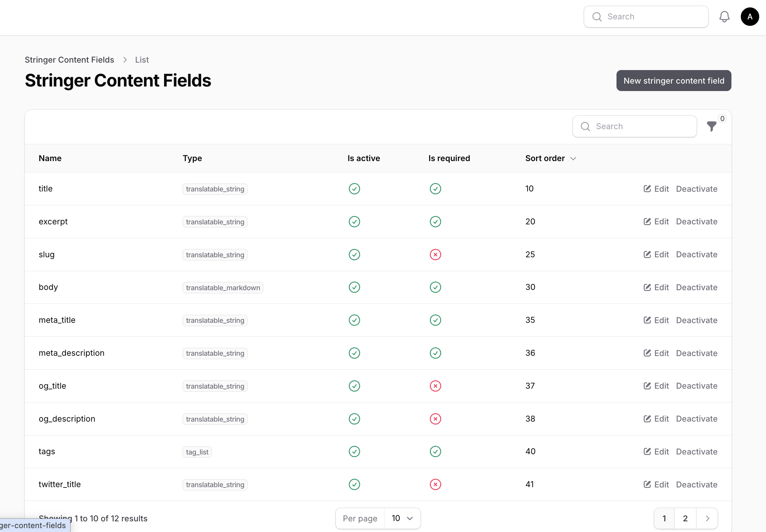The width and height of the screenshot is (766, 532).
Task: Click the is-active check icon for excerpt
Action: tap(354, 222)
